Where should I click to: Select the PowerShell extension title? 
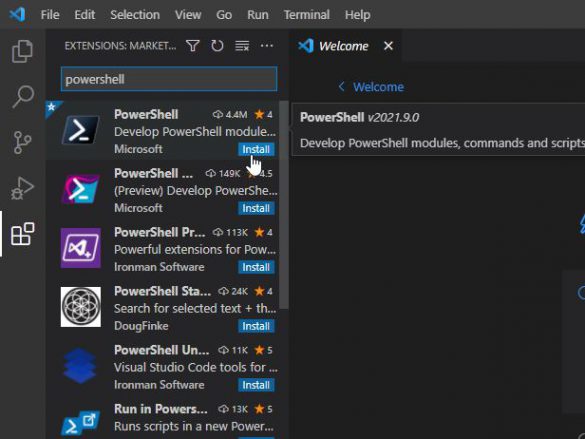tap(146, 114)
